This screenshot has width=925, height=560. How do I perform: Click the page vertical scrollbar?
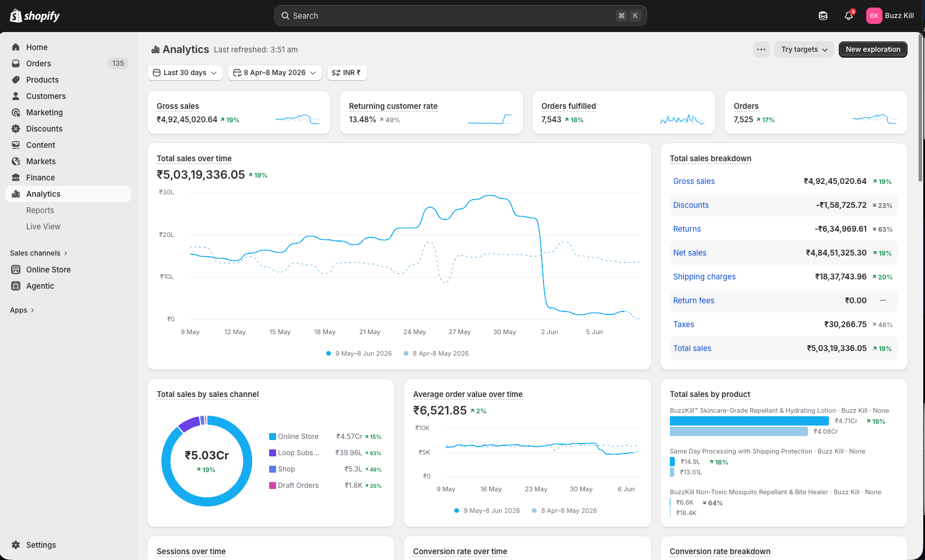(922, 108)
